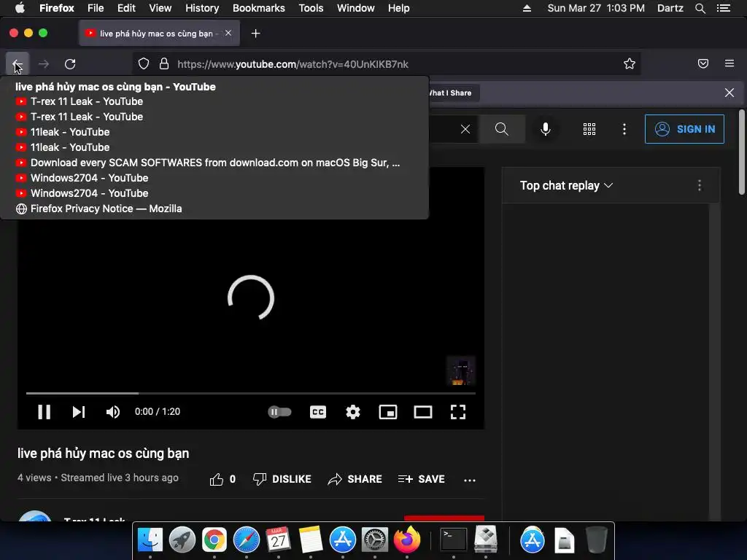
Task: Open the History menu in menu bar
Action: point(202,8)
